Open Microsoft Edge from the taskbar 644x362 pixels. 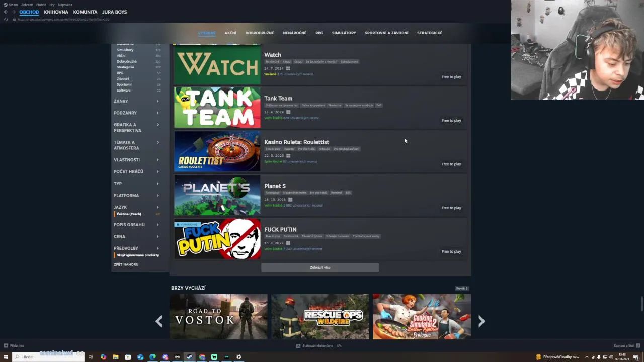click(152, 357)
